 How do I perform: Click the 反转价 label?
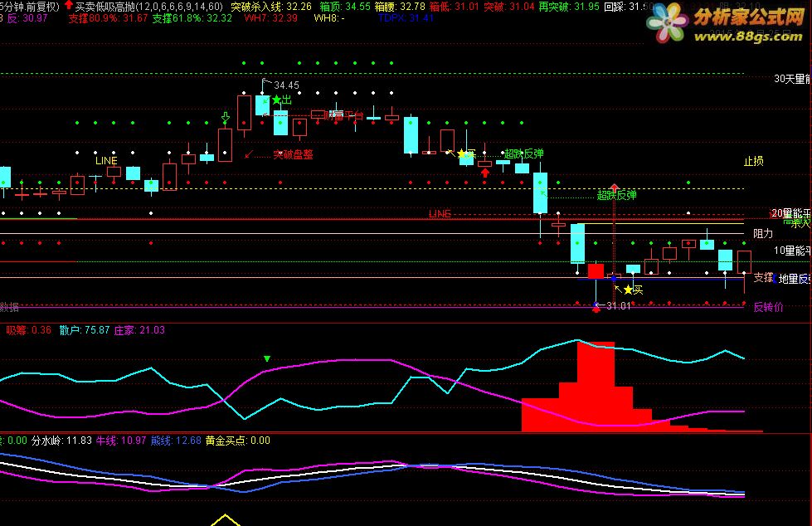(768, 307)
